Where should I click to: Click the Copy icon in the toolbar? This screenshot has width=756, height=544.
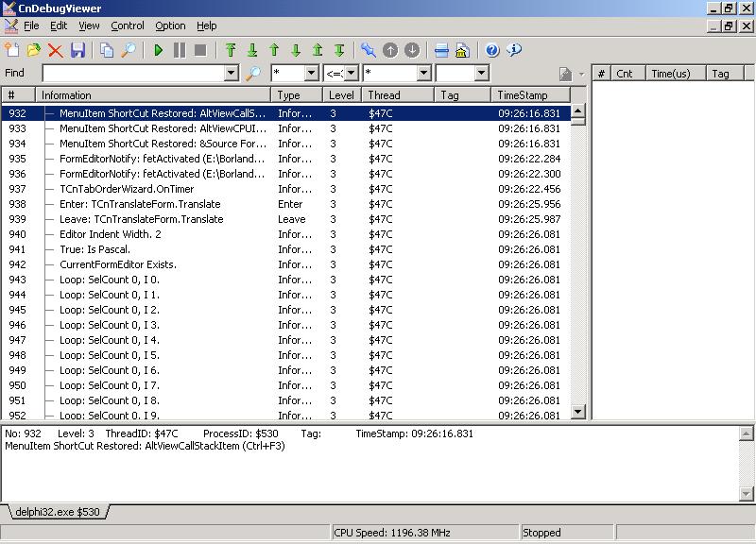(x=107, y=50)
